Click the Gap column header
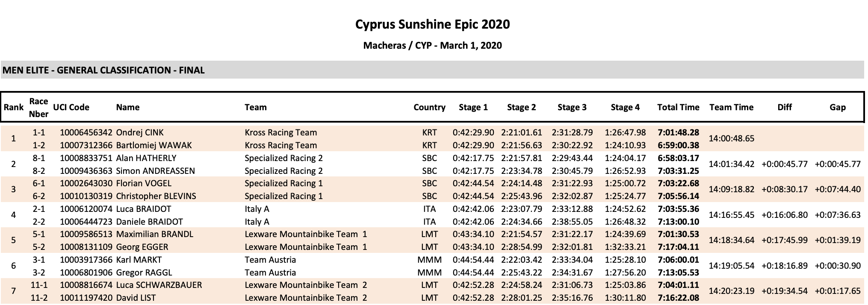 point(838,107)
